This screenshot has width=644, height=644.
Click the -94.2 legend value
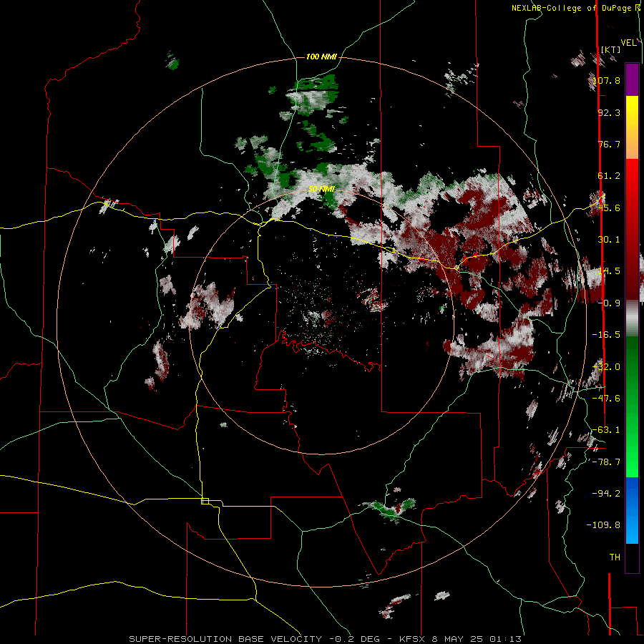click(x=606, y=494)
